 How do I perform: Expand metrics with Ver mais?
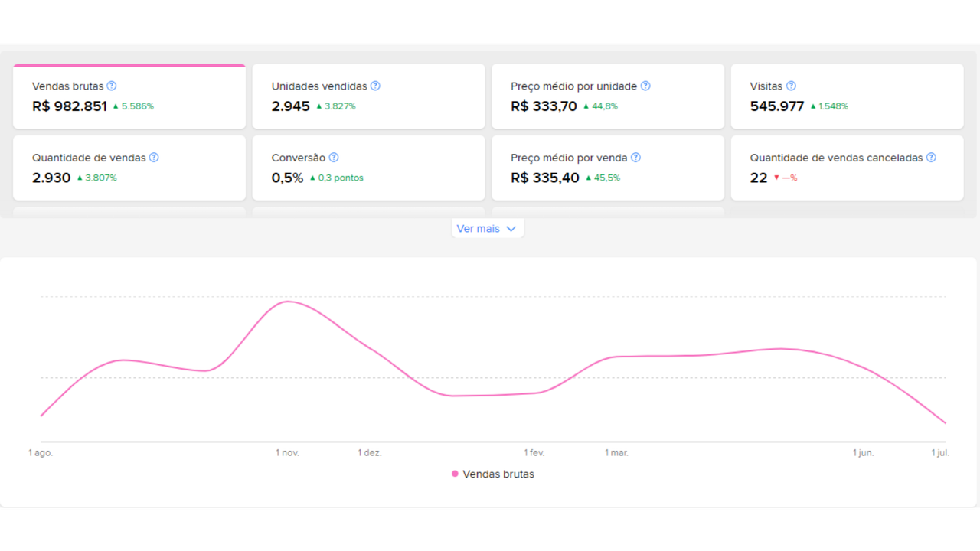pos(488,229)
